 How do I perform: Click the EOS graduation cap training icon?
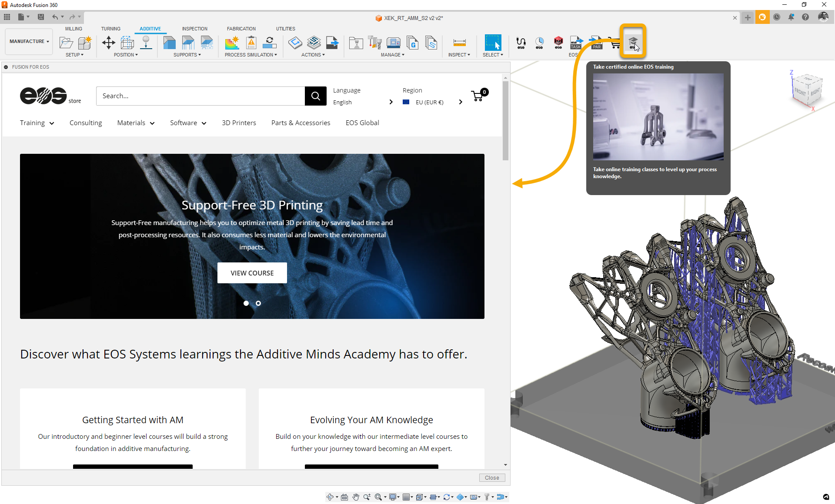(x=633, y=43)
